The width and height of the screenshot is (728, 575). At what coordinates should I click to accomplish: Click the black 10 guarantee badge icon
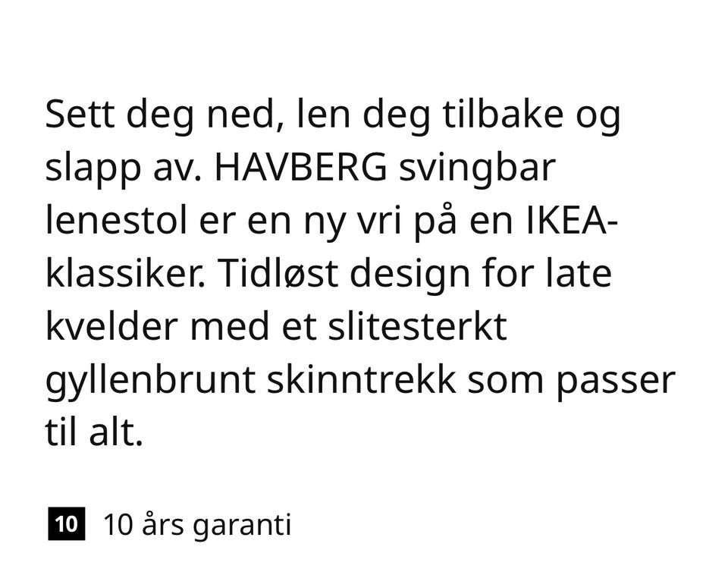pos(67,524)
